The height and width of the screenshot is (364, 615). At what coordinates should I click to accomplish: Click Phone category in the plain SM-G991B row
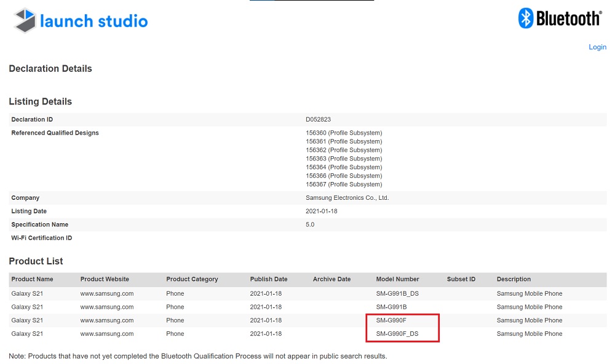[x=175, y=307]
